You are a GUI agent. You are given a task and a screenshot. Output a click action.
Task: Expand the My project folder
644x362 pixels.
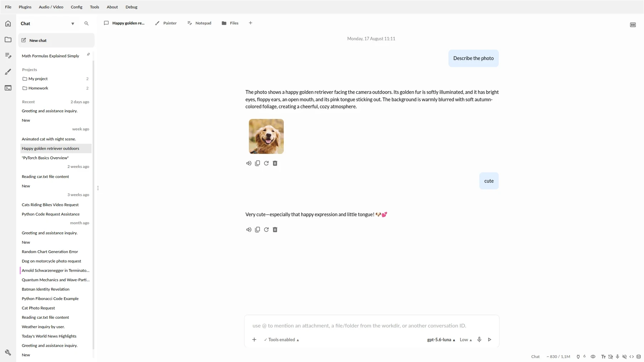[55, 79]
